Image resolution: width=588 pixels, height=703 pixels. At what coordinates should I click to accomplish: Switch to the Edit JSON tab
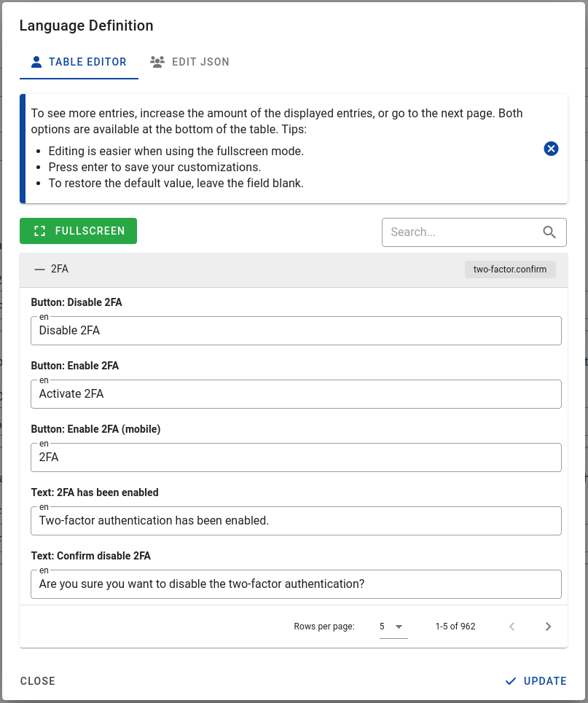(189, 62)
